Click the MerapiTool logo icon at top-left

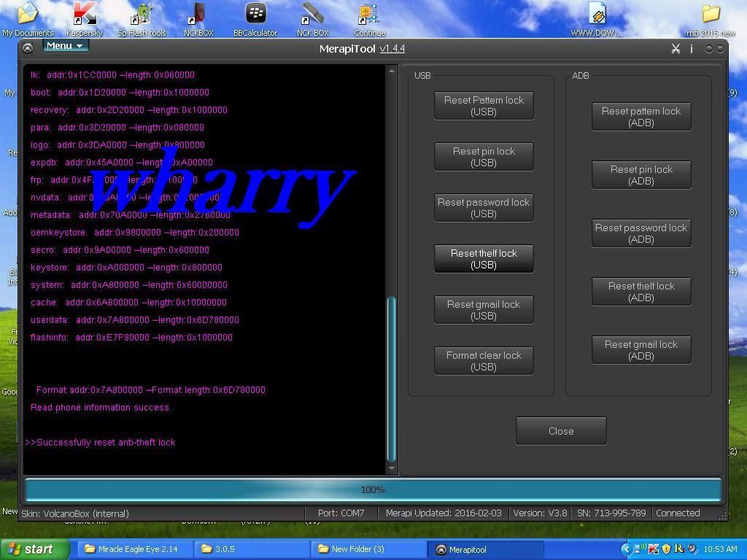(x=28, y=48)
